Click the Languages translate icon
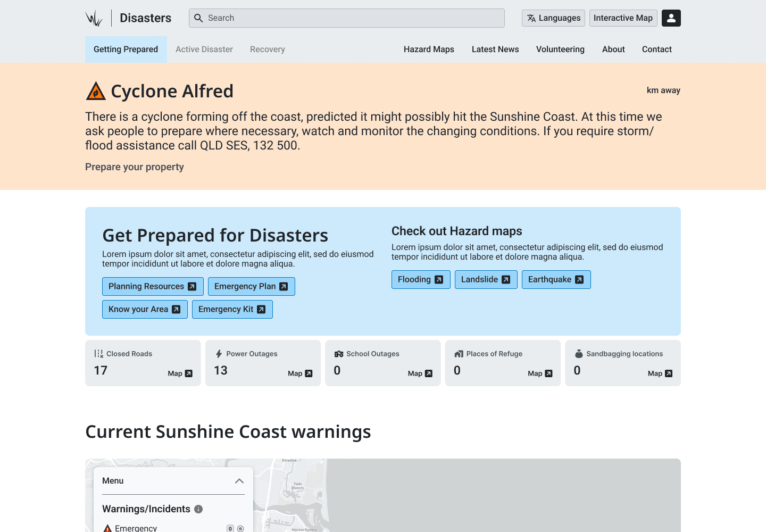766x532 pixels. pyautogui.click(x=531, y=18)
